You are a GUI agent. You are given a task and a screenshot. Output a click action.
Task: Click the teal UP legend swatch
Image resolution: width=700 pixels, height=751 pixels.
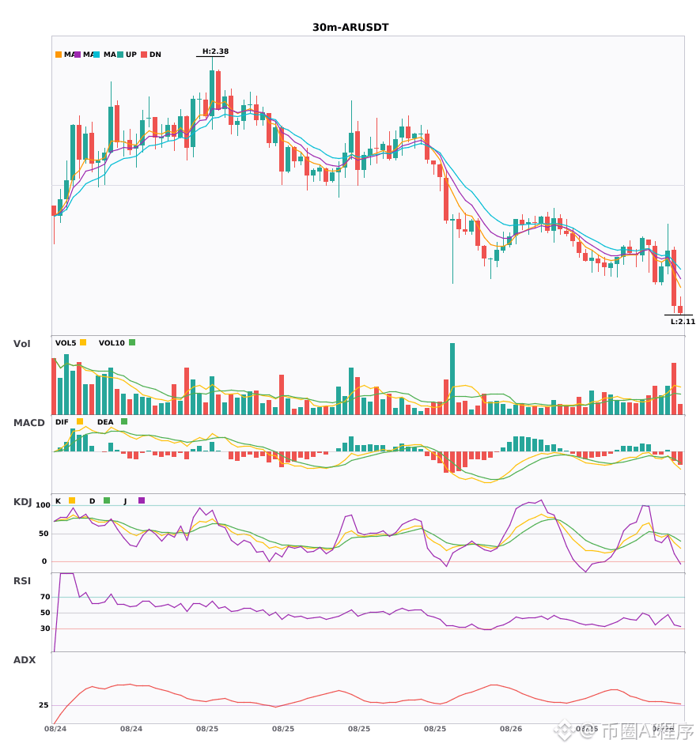pos(120,55)
